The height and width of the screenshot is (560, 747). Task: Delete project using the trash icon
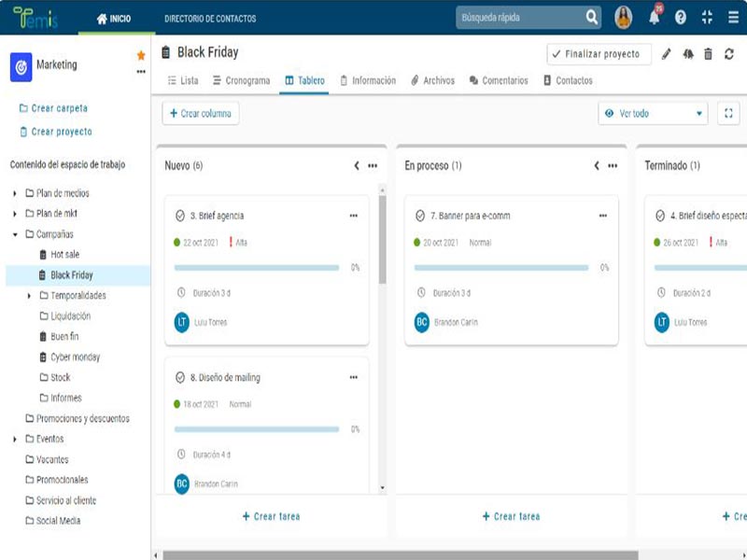pyautogui.click(x=709, y=54)
